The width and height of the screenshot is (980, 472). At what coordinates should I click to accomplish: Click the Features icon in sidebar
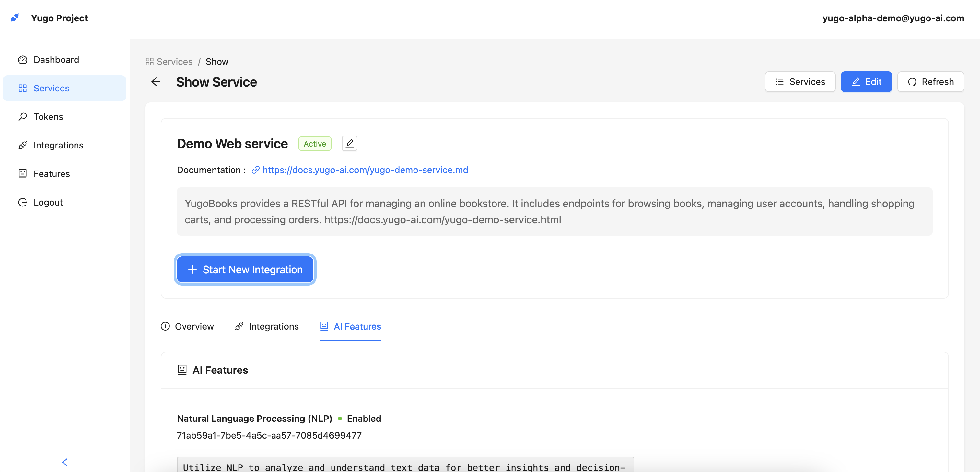[23, 173]
